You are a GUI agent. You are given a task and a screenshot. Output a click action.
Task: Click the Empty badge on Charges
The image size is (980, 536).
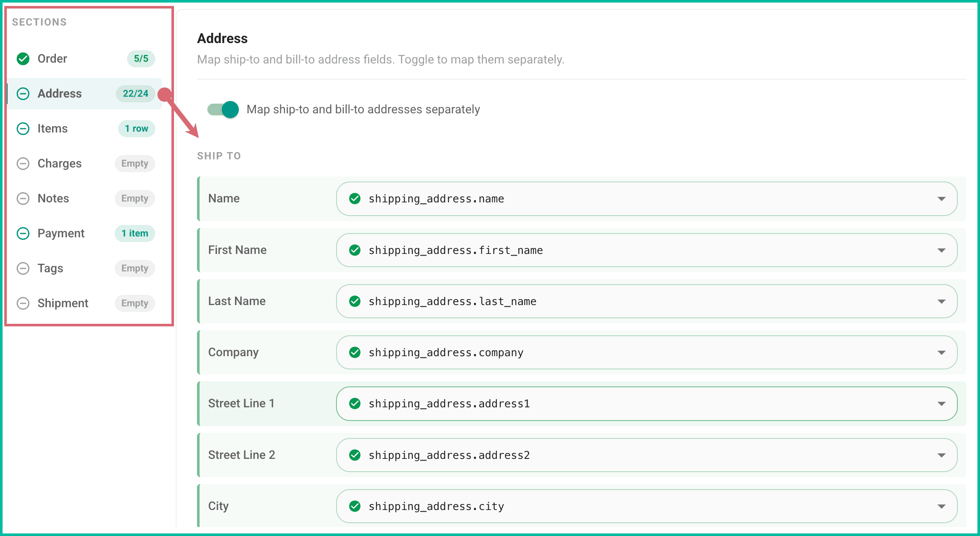135,164
